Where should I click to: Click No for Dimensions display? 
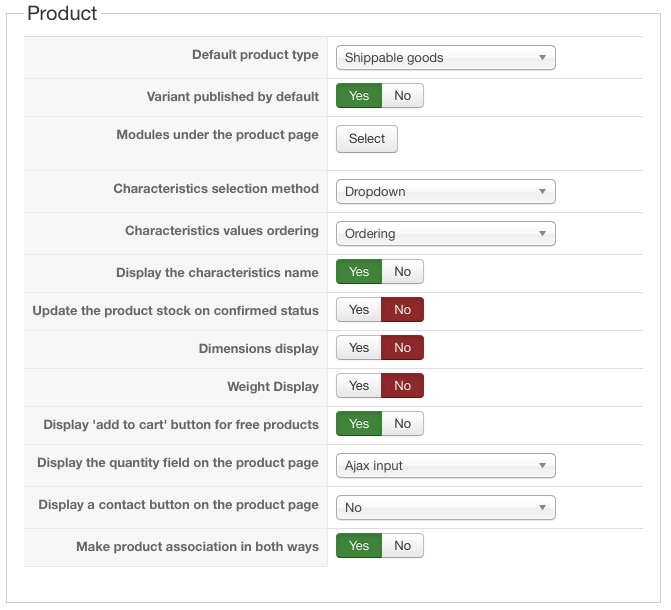402,348
